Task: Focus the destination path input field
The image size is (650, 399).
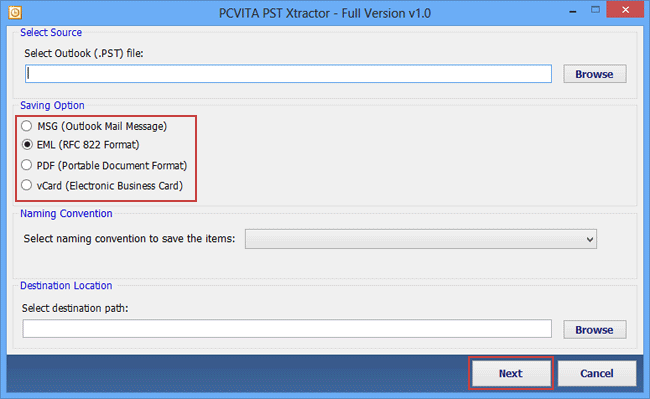Action: [287, 329]
